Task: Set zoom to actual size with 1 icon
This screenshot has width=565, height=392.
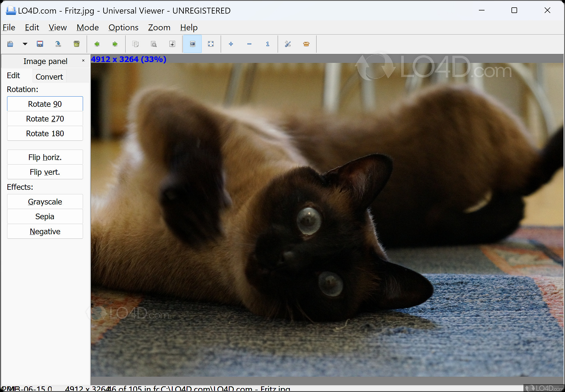Action: pos(267,44)
